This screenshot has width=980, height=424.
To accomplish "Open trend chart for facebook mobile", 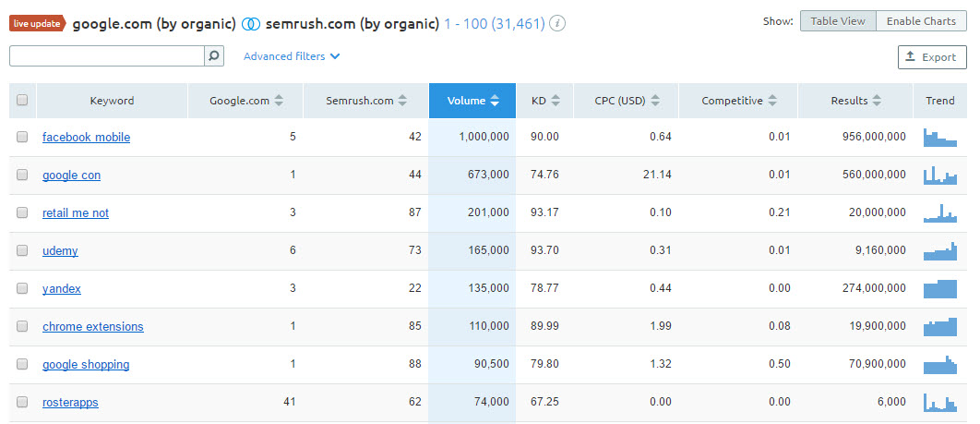I will click(940, 138).
